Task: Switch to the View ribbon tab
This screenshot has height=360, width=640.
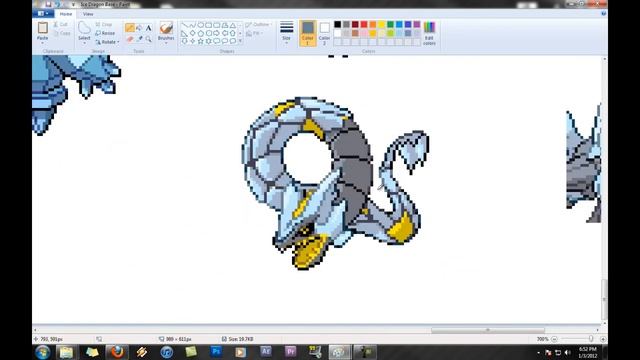Action: click(x=88, y=14)
